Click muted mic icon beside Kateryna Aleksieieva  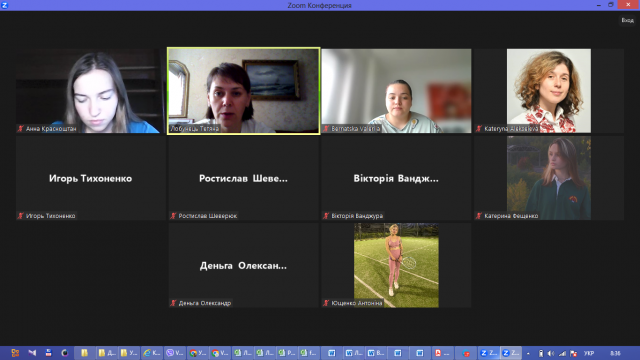tap(479, 129)
